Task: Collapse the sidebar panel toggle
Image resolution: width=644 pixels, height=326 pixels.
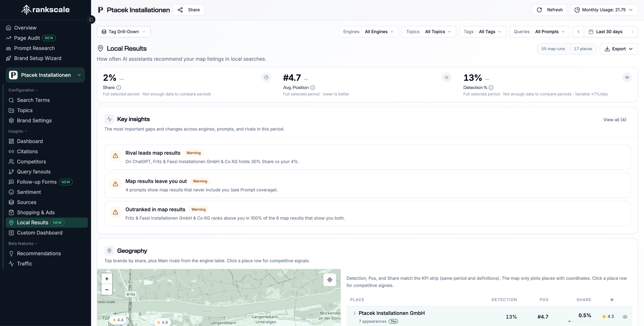Action: (91, 19)
